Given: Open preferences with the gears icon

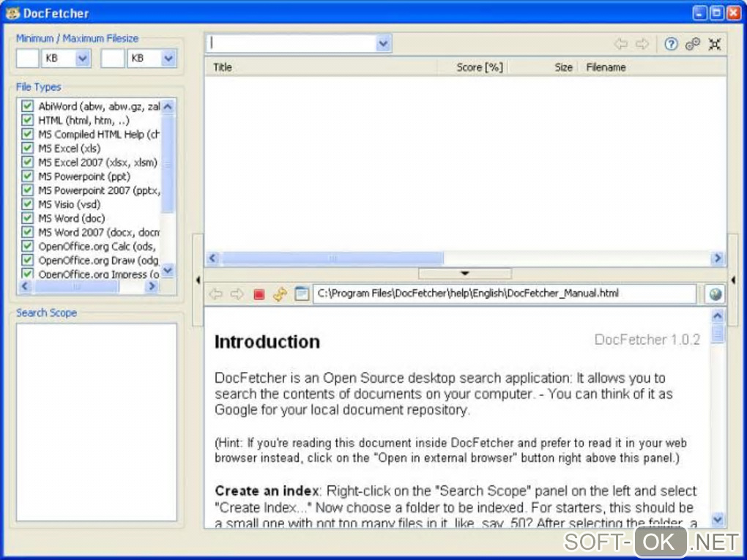Looking at the screenshot, I should pyautogui.click(x=693, y=44).
